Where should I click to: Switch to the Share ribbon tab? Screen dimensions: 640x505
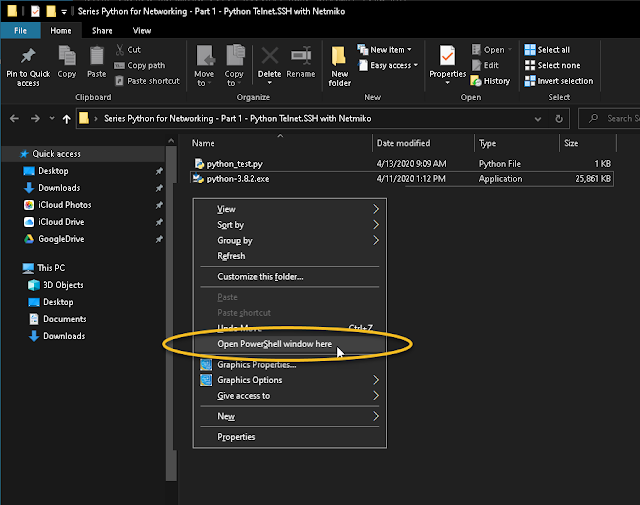pyautogui.click(x=102, y=31)
